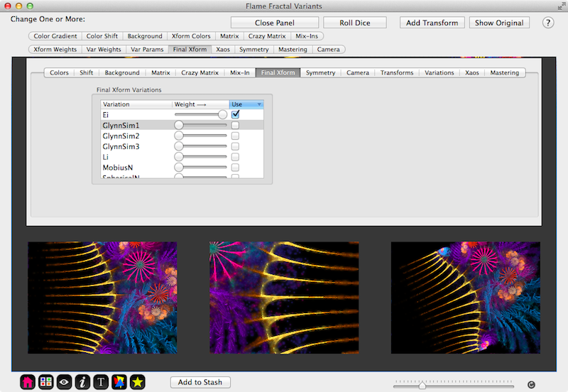Select the Var Weights tab
This screenshot has height=392, width=568.
[x=104, y=49]
